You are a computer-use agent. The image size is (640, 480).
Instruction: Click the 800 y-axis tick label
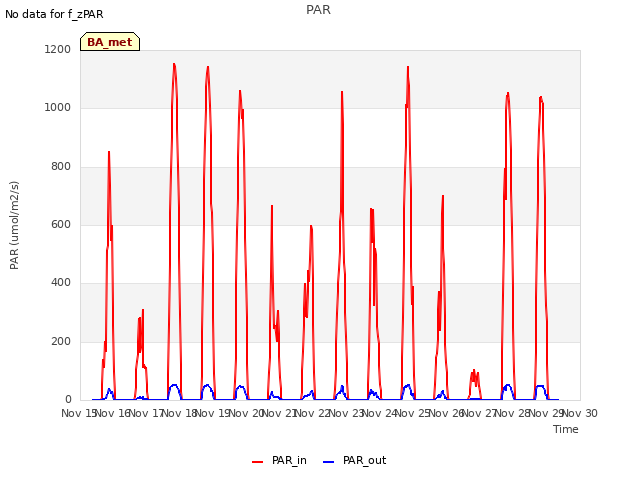pyautogui.click(x=61, y=167)
